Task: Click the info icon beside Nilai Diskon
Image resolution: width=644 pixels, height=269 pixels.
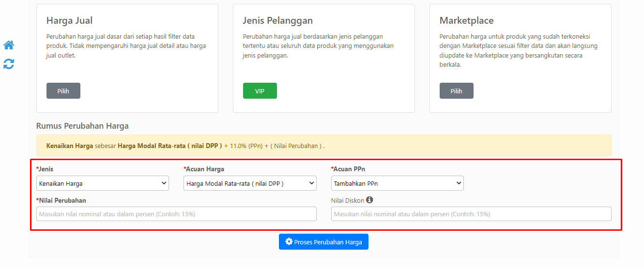Action: coord(369,200)
